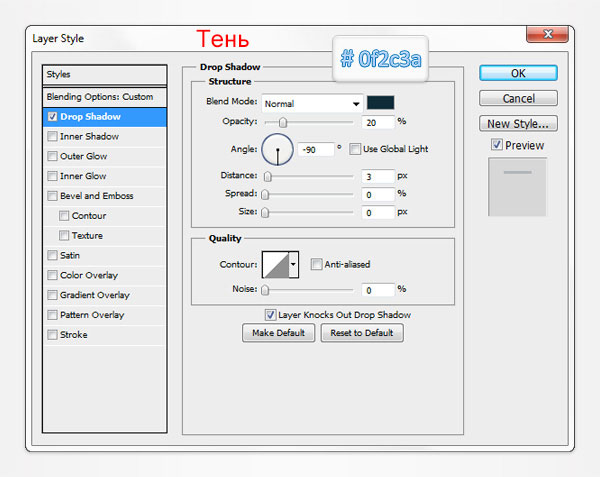The width and height of the screenshot is (600, 477).
Task: Click the Distance value field
Action: pos(378,176)
